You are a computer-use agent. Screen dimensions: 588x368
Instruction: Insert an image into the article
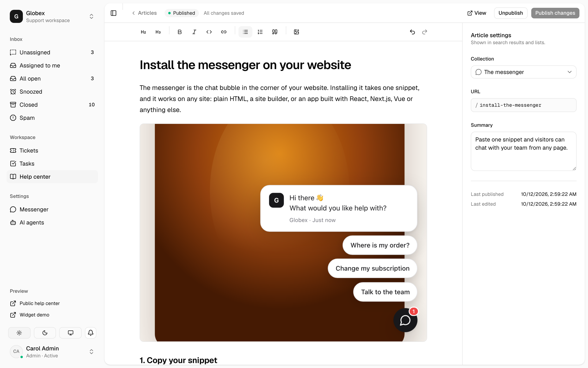(296, 32)
